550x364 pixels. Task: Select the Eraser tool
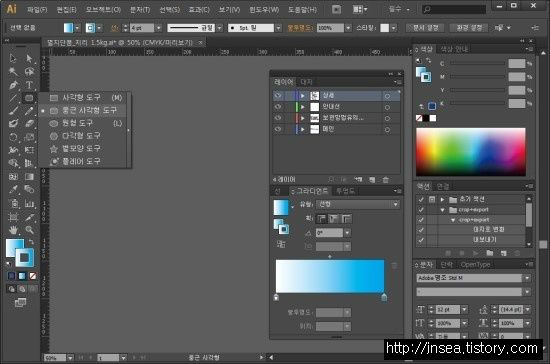tap(29, 123)
